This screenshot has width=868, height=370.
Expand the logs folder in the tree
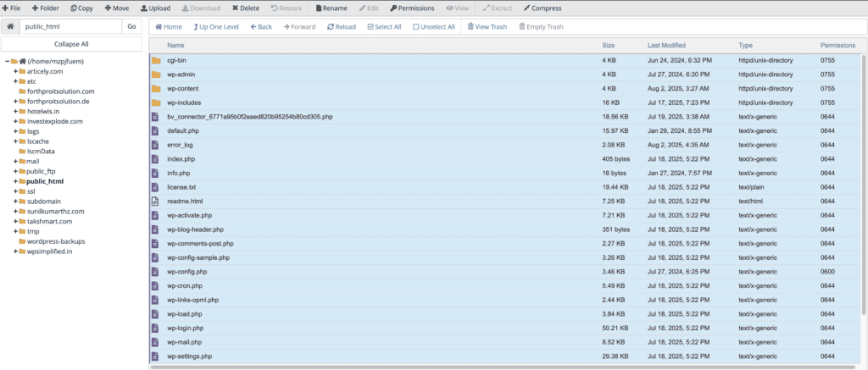click(x=16, y=131)
